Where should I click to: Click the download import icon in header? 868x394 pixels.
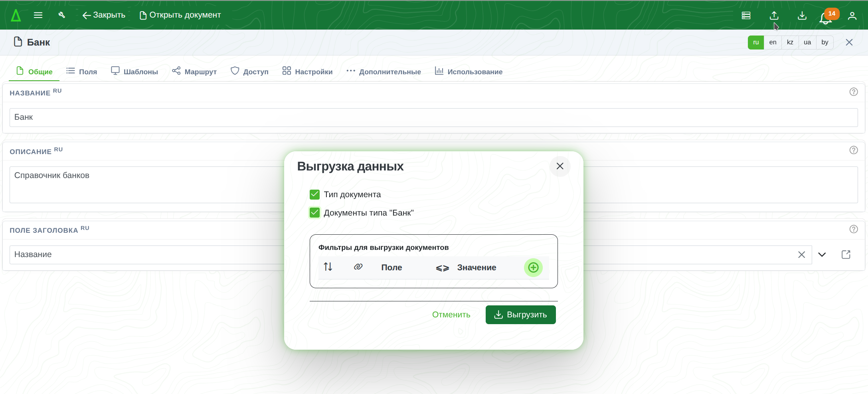tap(802, 16)
